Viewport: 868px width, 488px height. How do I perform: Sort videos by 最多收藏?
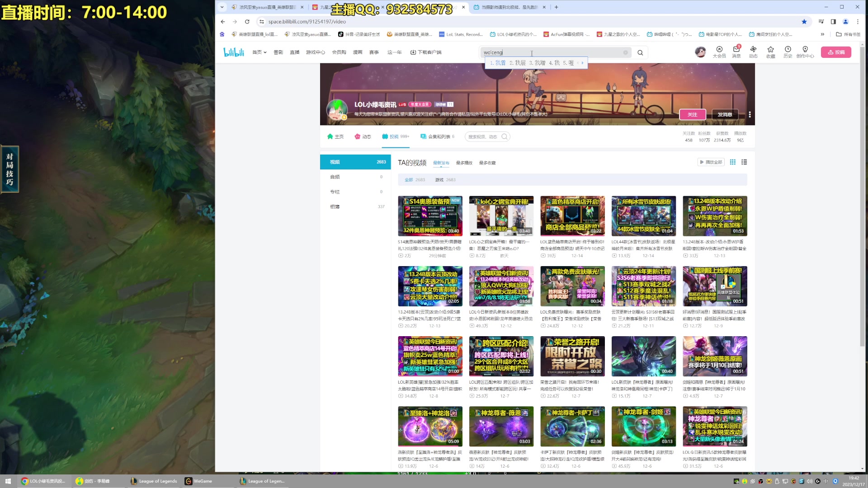487,163
